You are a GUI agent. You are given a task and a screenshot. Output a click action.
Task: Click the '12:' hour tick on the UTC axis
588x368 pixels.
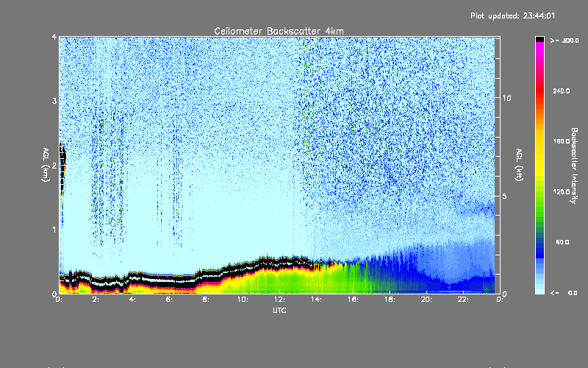click(x=279, y=300)
